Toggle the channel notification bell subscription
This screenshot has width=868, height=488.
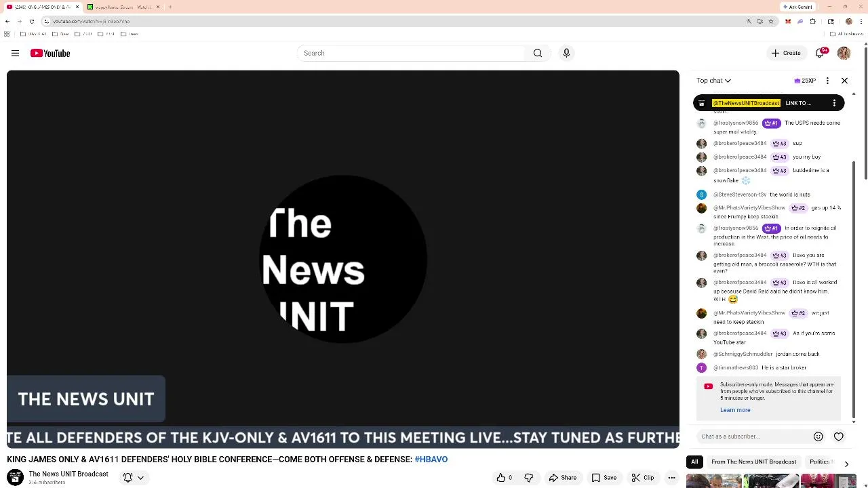127,478
